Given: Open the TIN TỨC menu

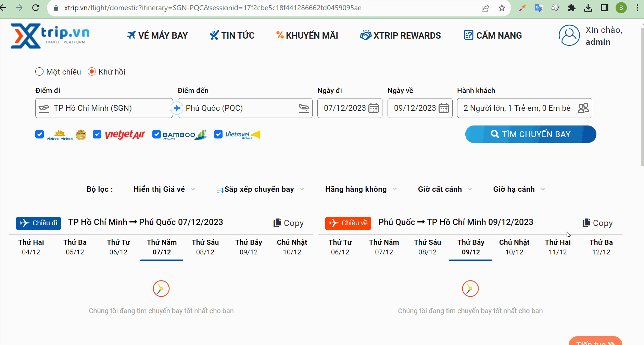Looking at the screenshot, I should click(x=232, y=35).
